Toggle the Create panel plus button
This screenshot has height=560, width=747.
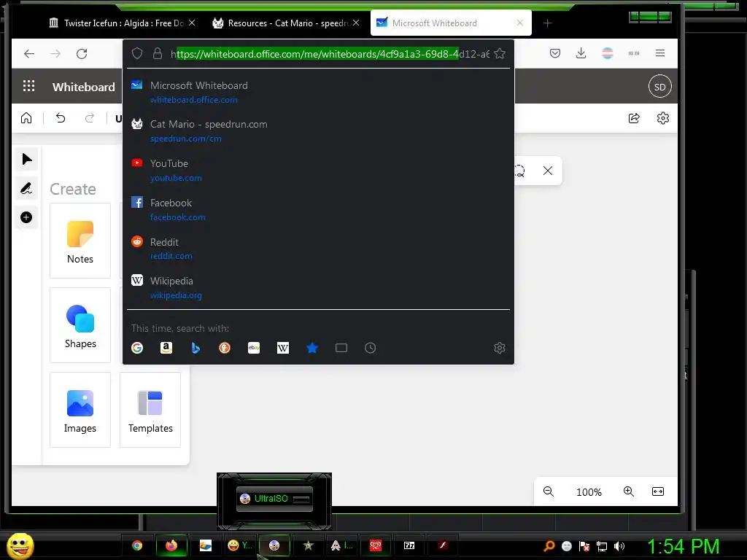coord(27,217)
